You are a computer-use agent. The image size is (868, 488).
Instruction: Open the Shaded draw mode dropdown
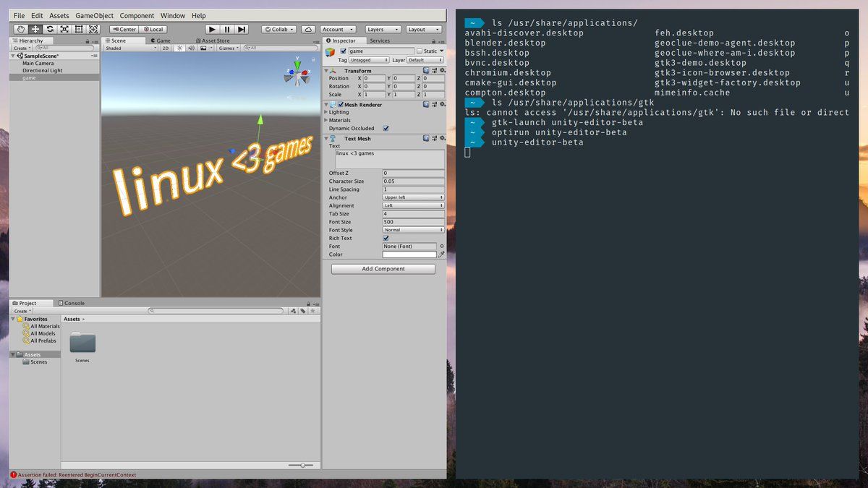click(x=131, y=48)
